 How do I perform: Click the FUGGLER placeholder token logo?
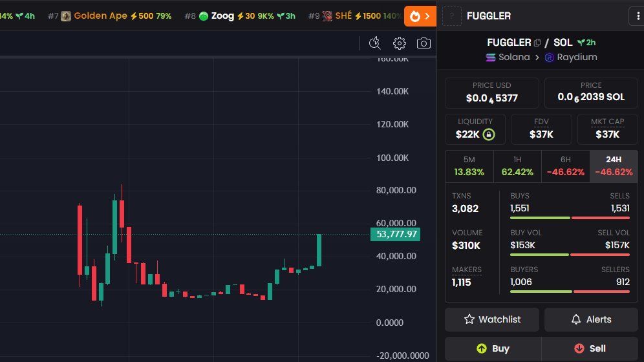click(x=452, y=16)
